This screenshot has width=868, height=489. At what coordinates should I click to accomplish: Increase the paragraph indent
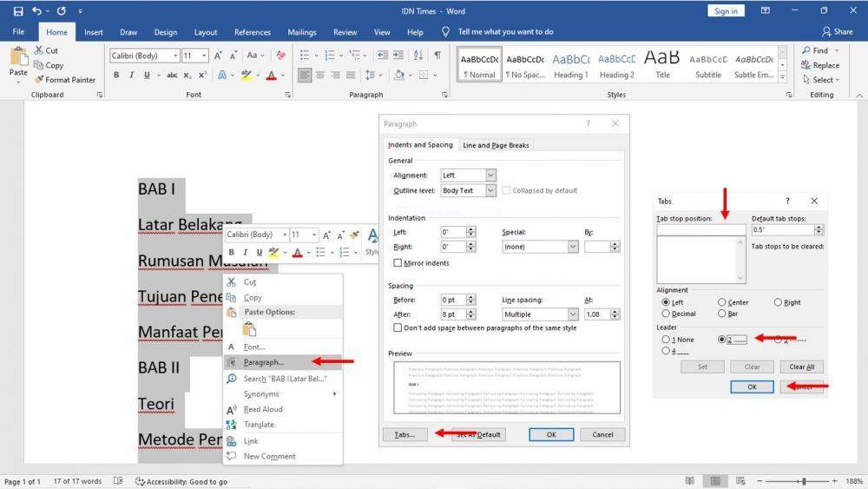tap(398, 55)
